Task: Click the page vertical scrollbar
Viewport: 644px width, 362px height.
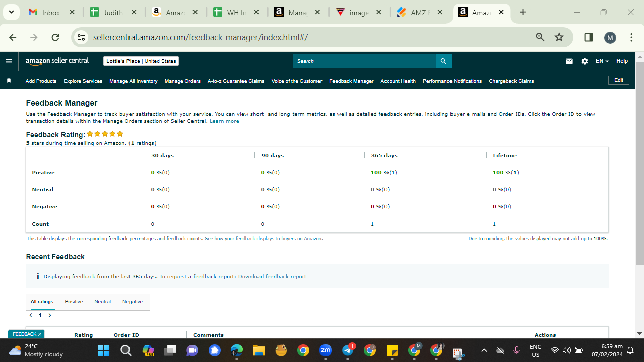Action: tap(640, 164)
